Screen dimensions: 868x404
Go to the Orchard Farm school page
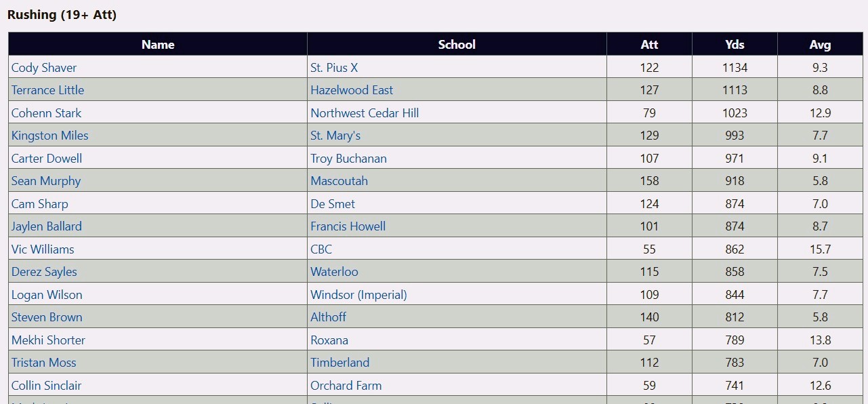click(346, 386)
